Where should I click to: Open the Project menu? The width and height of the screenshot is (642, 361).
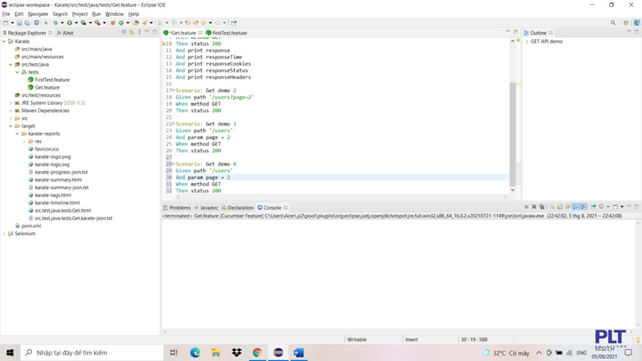pyautogui.click(x=80, y=14)
